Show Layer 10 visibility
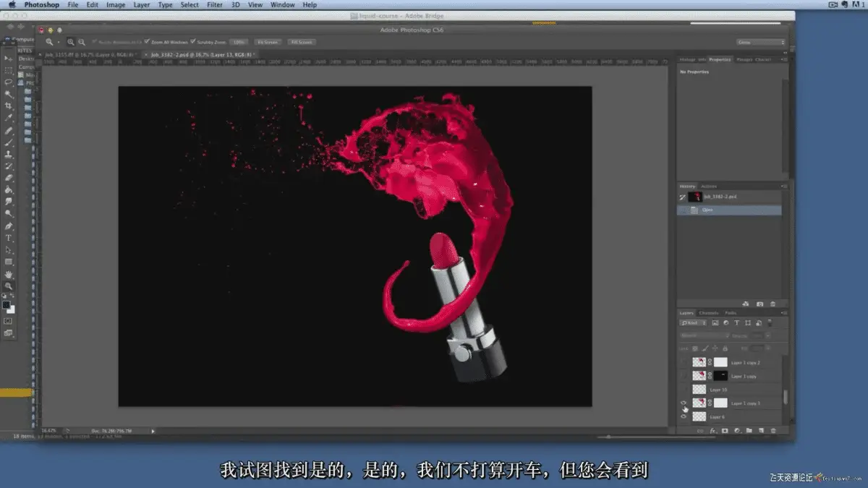Viewport: 868px width, 488px height. (684, 390)
